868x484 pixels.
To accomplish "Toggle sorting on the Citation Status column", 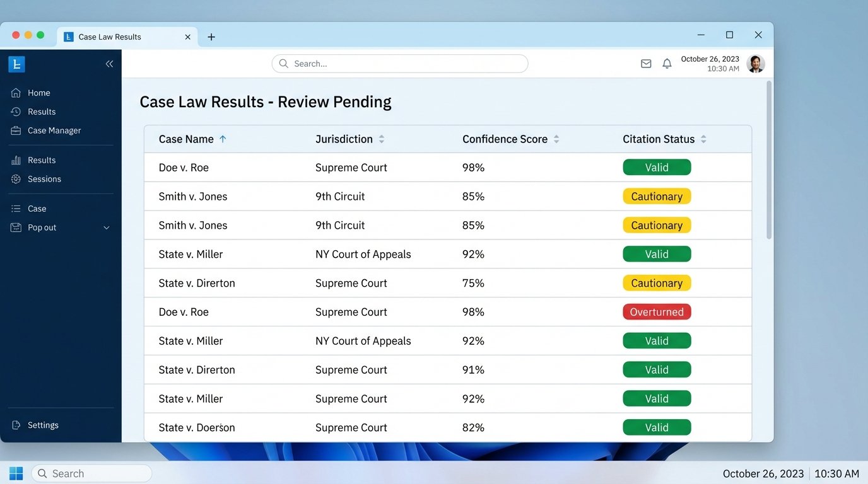I will pyautogui.click(x=703, y=139).
